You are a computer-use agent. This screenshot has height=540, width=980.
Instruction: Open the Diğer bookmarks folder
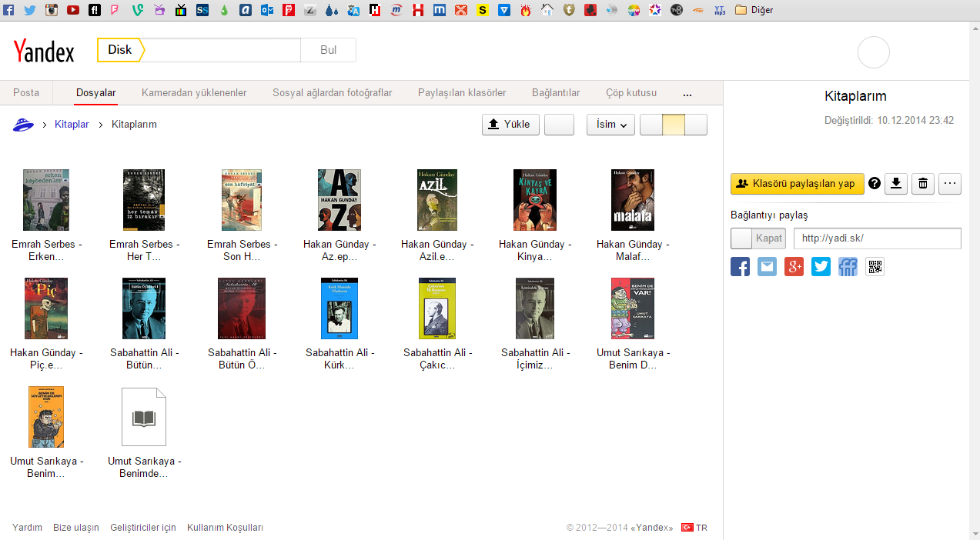click(x=754, y=10)
